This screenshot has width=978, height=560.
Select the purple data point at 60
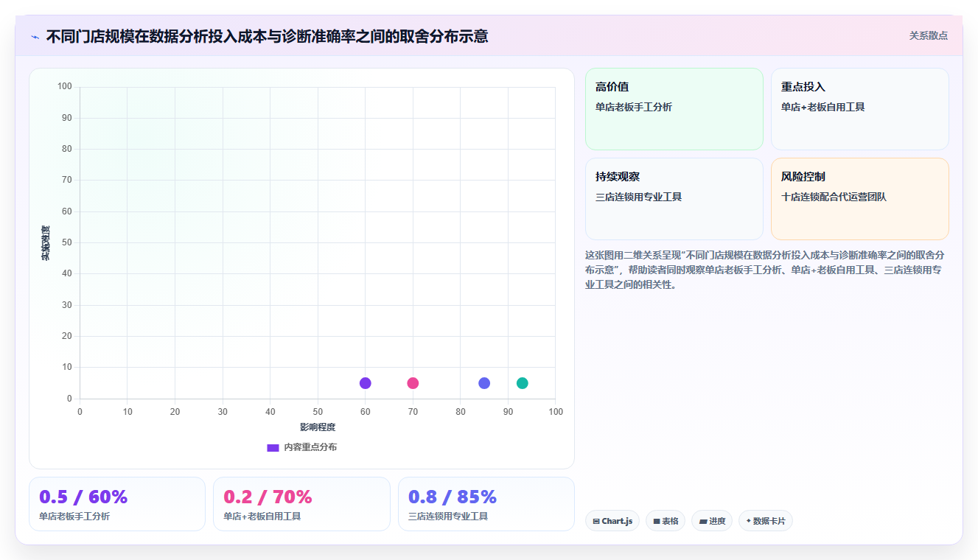[366, 383]
